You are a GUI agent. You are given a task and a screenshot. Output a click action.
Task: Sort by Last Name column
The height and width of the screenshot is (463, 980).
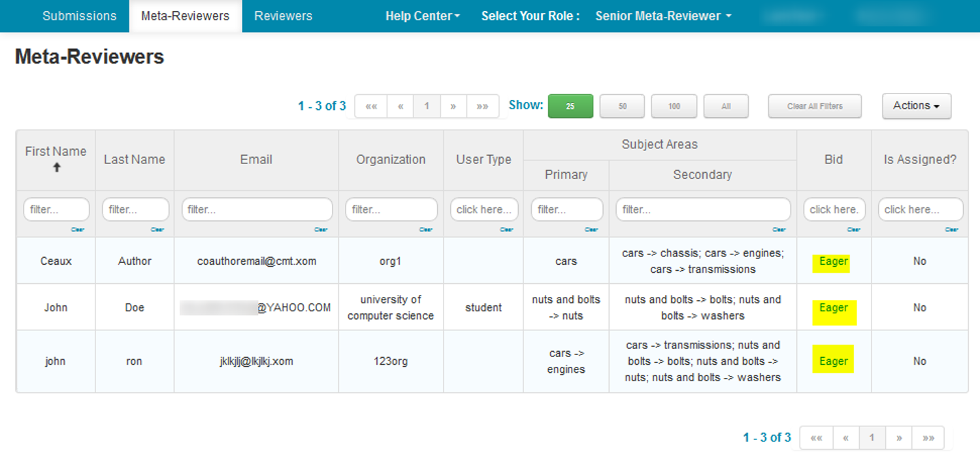[135, 160]
